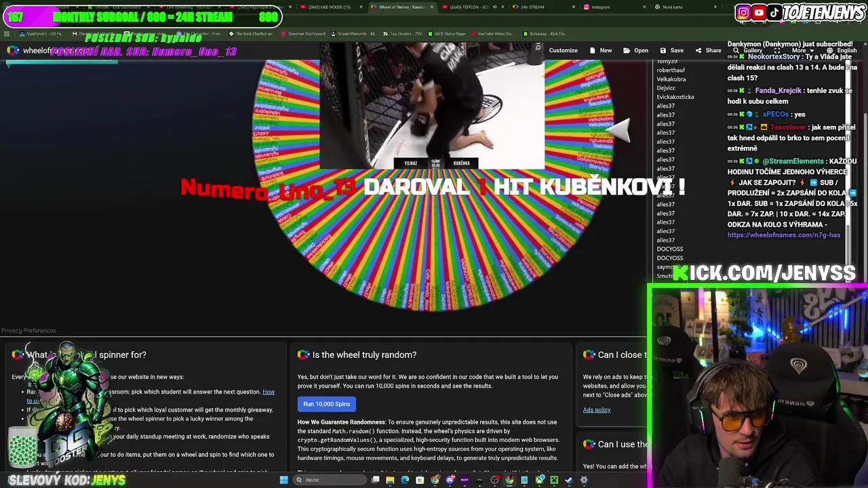The width and height of the screenshot is (868, 488).
Task: Create a New wheel
Action: pos(601,50)
